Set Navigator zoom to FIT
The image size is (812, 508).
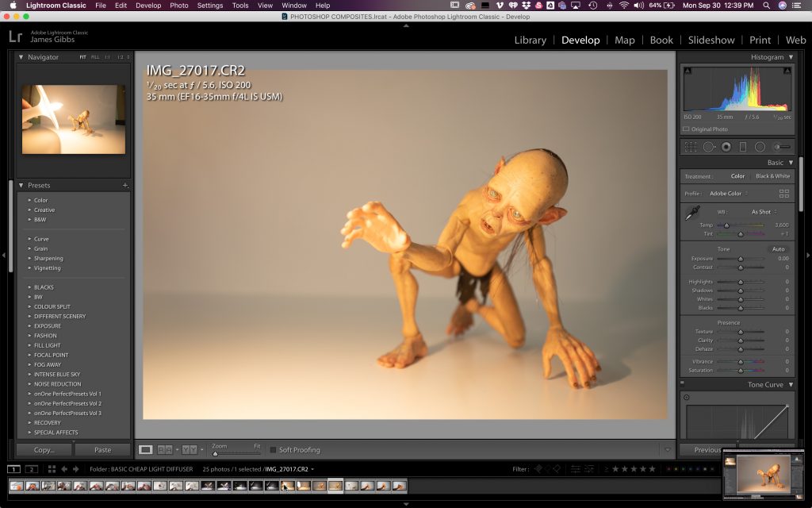[82, 57]
